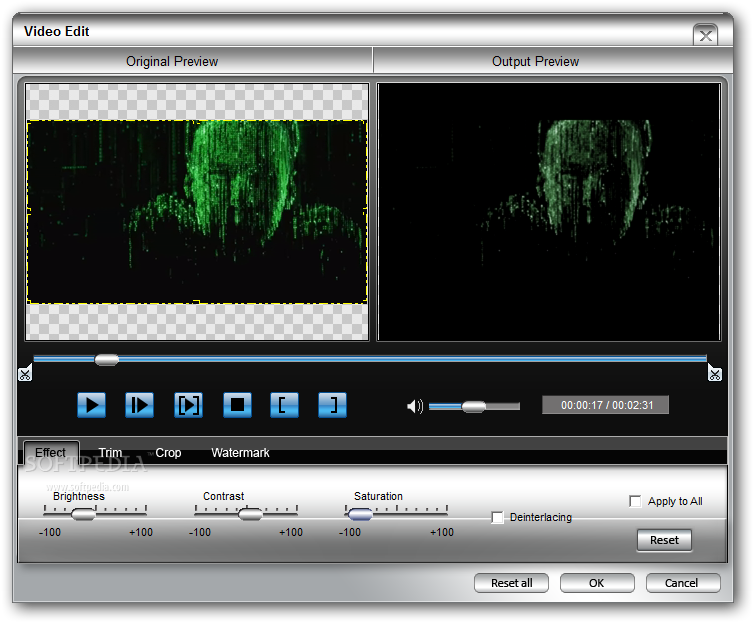Image resolution: width=754 pixels, height=623 pixels.
Task: Stop the video playback
Action: [x=237, y=405]
